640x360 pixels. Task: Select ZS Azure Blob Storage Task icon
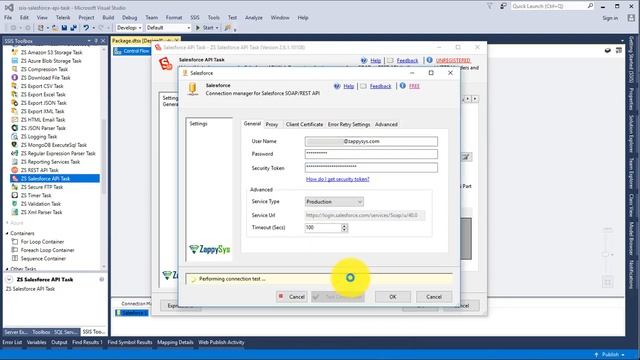click(15, 61)
